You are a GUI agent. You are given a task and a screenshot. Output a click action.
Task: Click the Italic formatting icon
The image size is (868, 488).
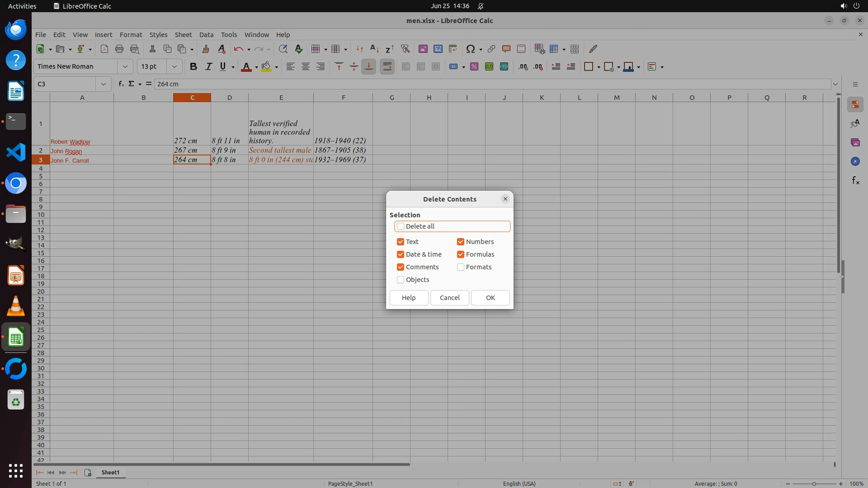(208, 67)
